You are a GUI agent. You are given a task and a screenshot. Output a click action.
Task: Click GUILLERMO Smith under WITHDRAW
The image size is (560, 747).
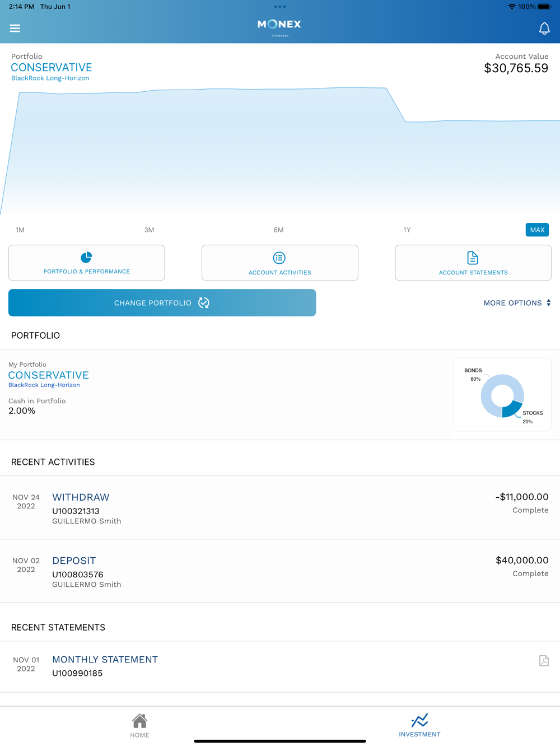(x=86, y=521)
